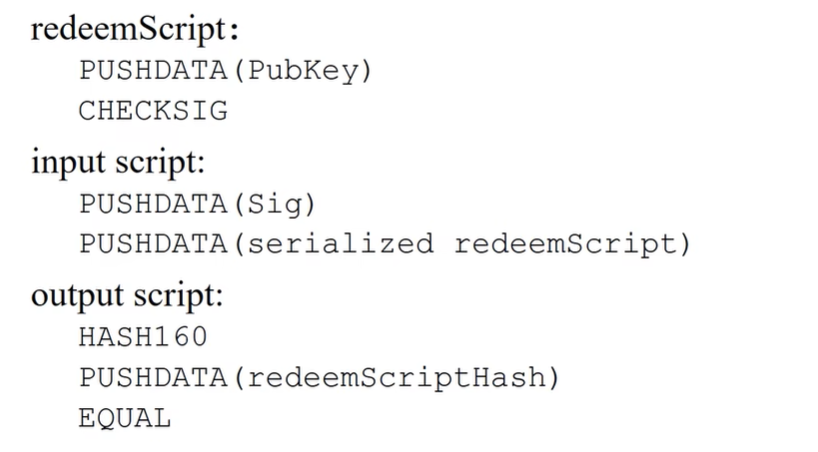Image resolution: width=818 pixels, height=452 pixels.
Task: Click the colon after "redeemScript" heading
Action: coord(234,30)
